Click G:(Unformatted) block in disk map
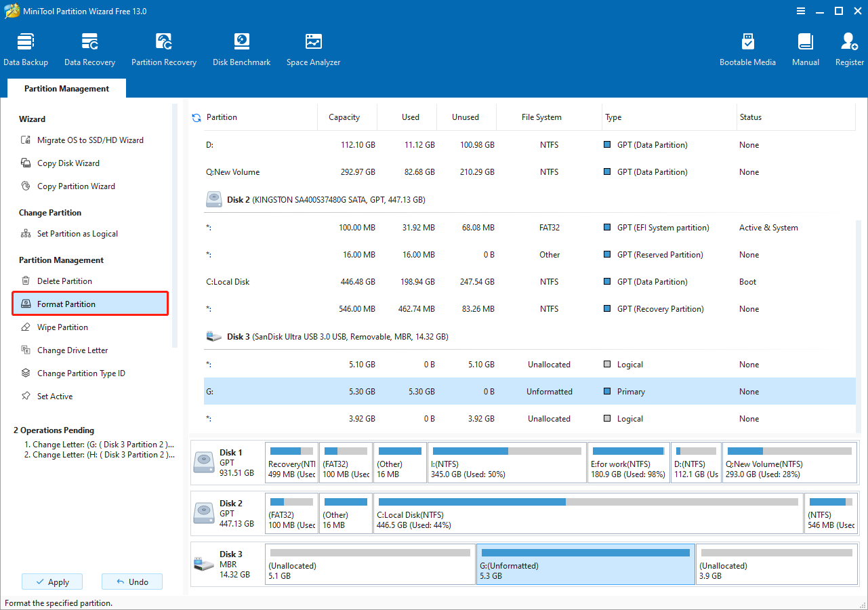 pyautogui.click(x=586, y=564)
